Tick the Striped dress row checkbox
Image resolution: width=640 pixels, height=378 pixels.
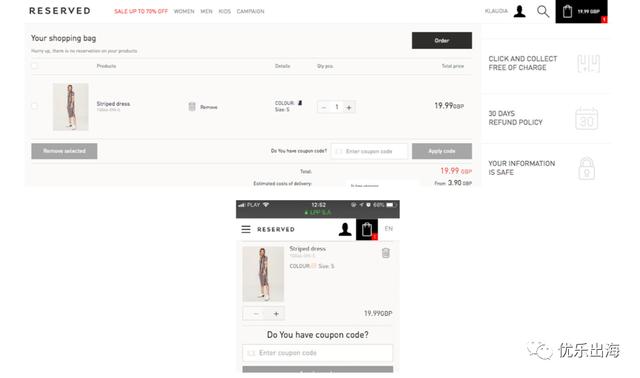35,106
